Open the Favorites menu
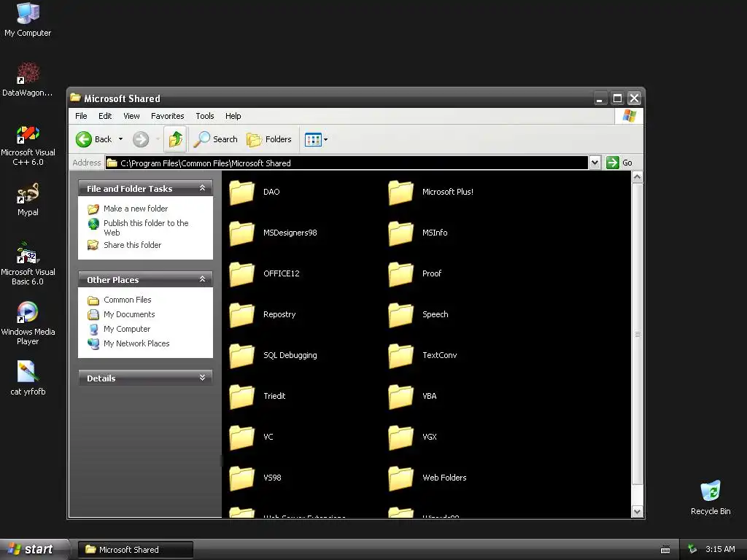Screen dimensions: 747x560 167,116
